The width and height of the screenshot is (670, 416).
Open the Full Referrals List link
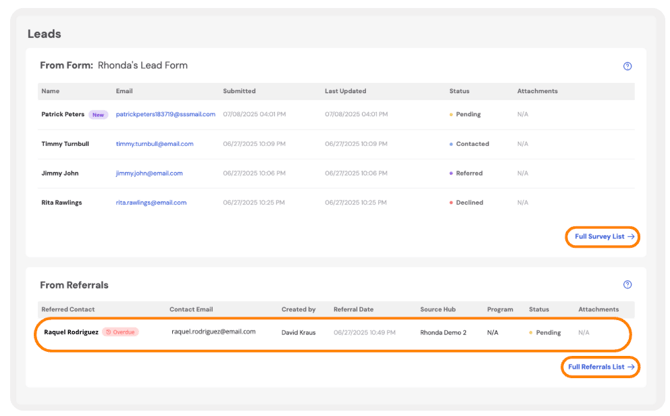coord(601,367)
